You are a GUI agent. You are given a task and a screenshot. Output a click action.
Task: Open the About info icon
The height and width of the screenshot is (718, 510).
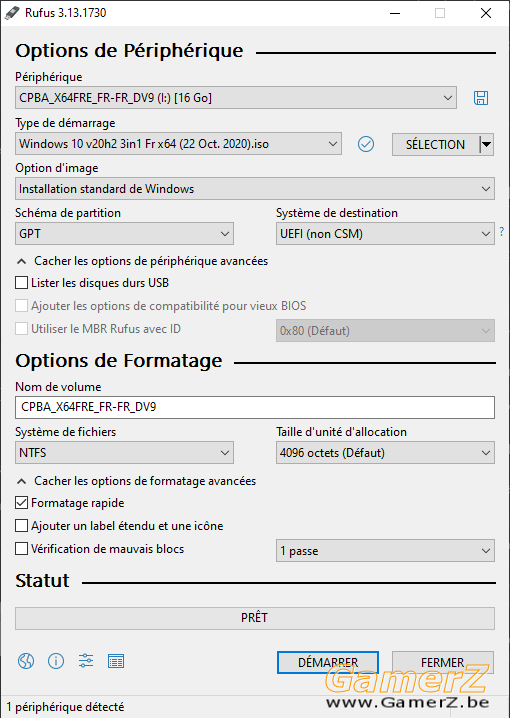[x=56, y=661]
